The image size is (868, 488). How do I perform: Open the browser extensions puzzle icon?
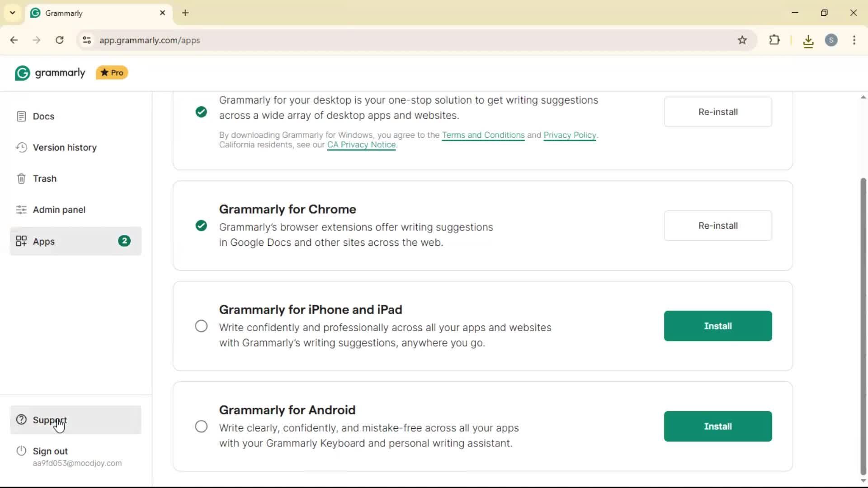point(774,40)
